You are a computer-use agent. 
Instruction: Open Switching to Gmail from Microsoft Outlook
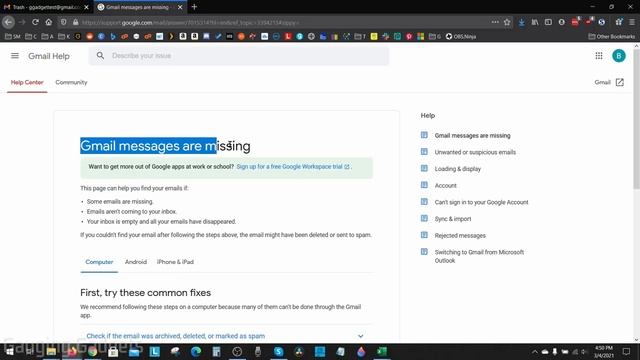point(479,256)
